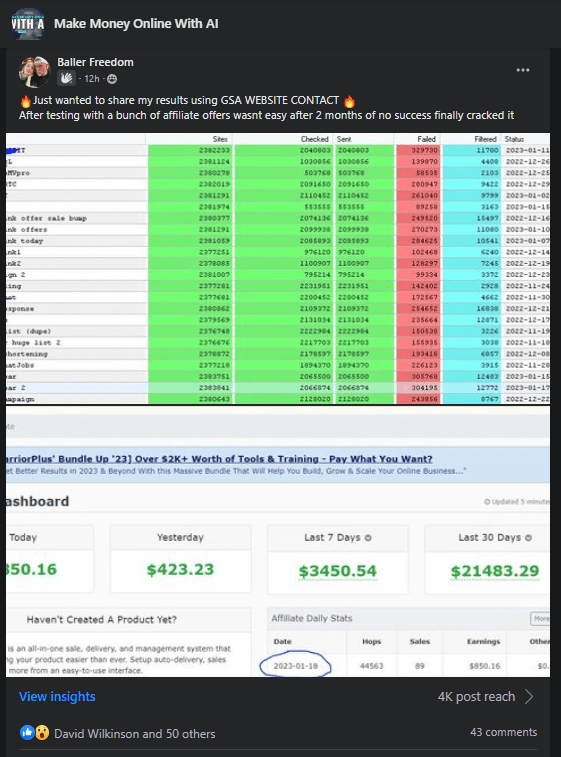Click the Failed column header
Image resolution: width=561 pixels, height=757 pixels.
[x=426, y=139]
